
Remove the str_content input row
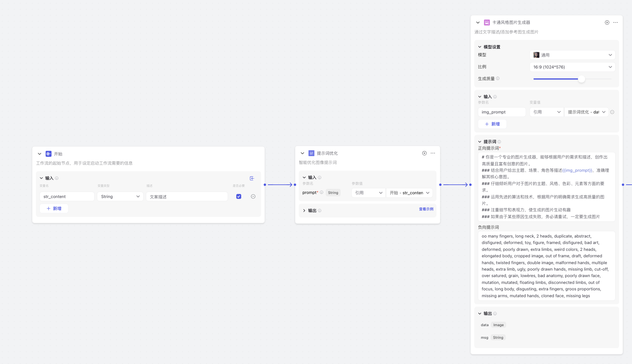253,197
